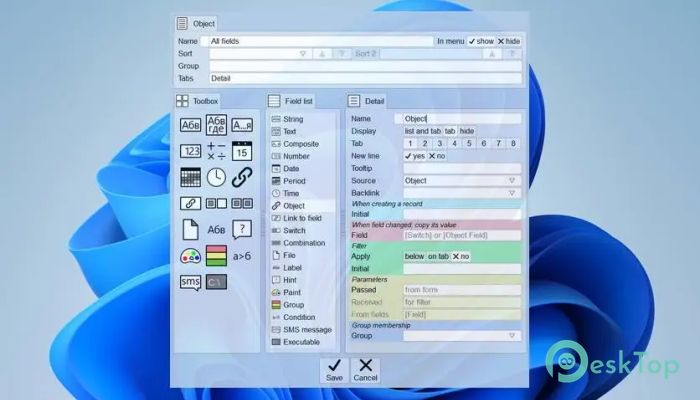Select the multi-line Text toolbox icon
Screen dimensions: 700x400
(x=216, y=125)
